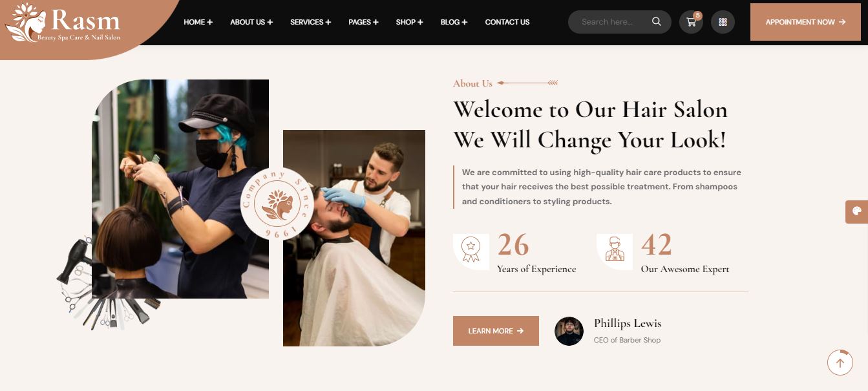The height and width of the screenshot is (391, 868).
Task: Click Phillips Lewis avatar photo
Action: pyautogui.click(x=569, y=331)
